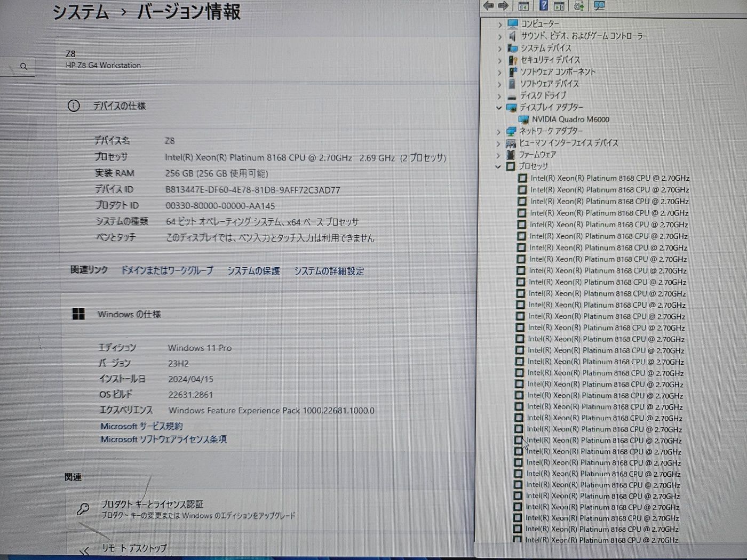This screenshot has width=747, height=560.
Task: Click the blue Help question mark icon
Action: 543,6
